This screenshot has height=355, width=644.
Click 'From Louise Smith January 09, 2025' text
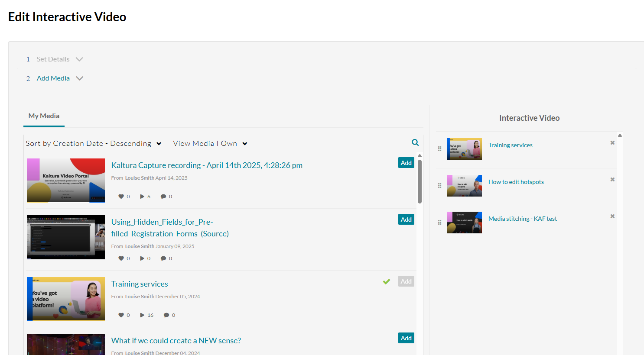[153, 246]
